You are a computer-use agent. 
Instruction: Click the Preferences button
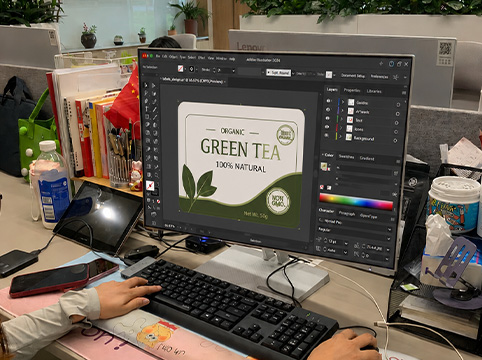click(x=379, y=77)
